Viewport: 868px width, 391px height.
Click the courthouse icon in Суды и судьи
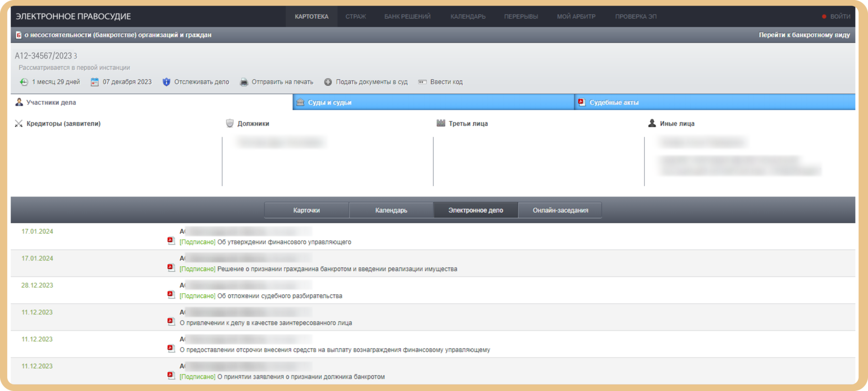(300, 102)
